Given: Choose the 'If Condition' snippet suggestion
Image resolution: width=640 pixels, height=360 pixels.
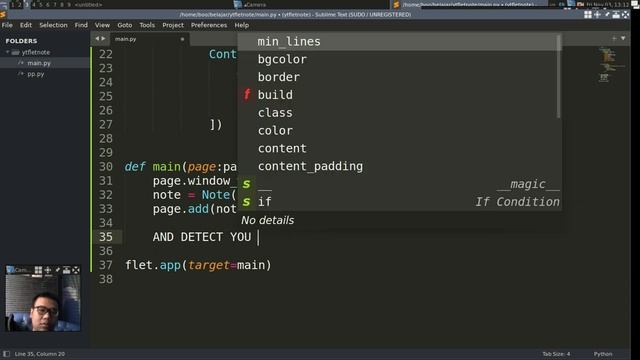Looking at the screenshot, I should tap(399, 202).
